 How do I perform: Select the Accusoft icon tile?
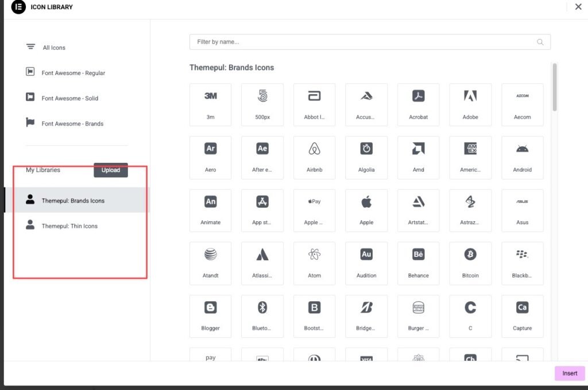[366, 104]
